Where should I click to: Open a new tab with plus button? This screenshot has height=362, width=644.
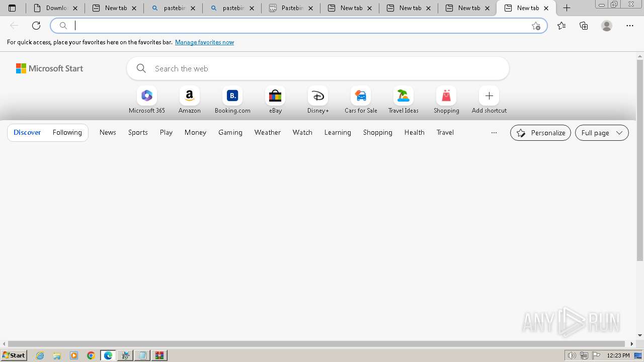567,8
